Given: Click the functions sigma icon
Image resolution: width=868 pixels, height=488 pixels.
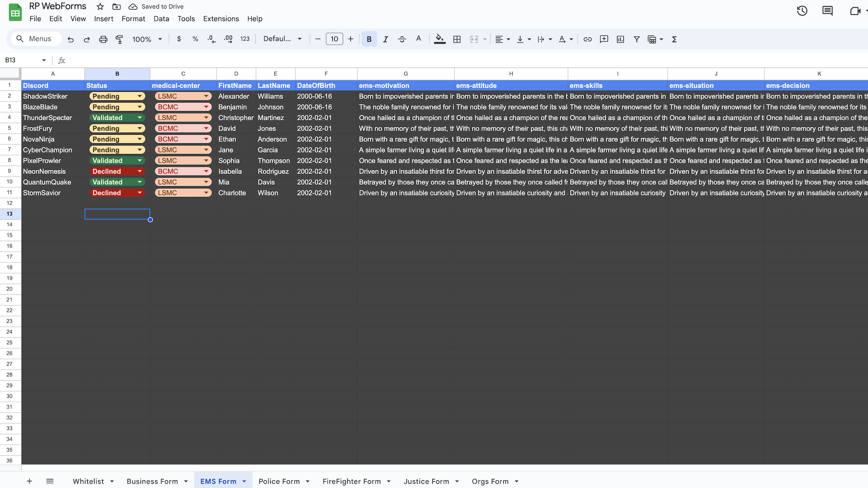Looking at the screenshot, I should [674, 39].
